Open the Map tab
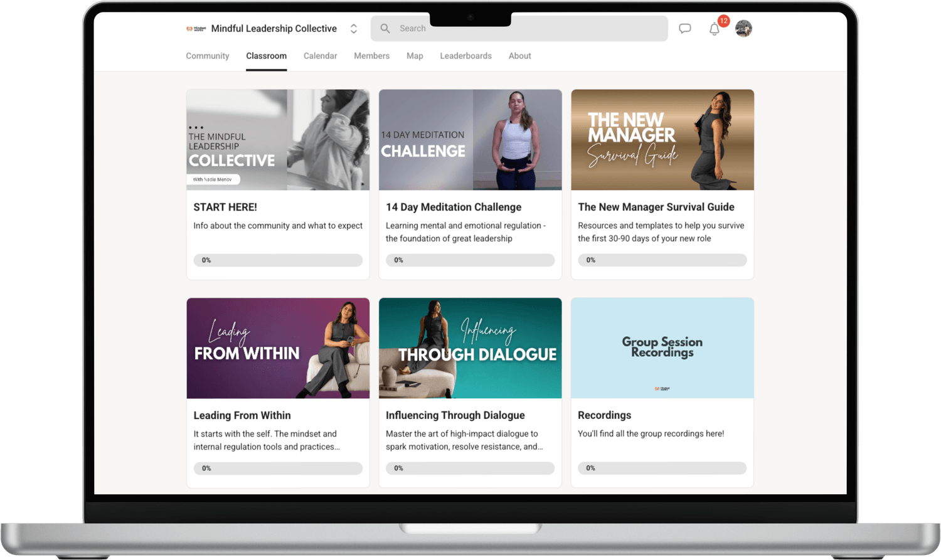This screenshot has width=941, height=560. coord(415,56)
